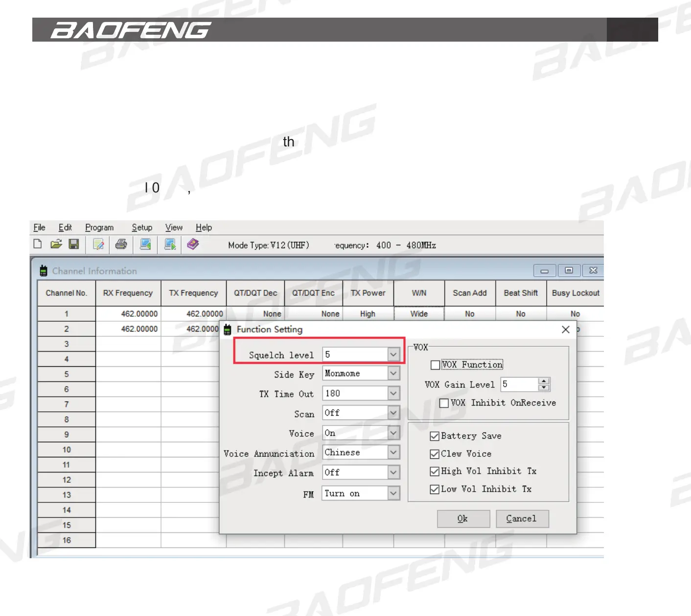The height and width of the screenshot is (616, 691).
Task: Select channel 1 TX Frequency cell 462.00000
Action: click(x=194, y=314)
